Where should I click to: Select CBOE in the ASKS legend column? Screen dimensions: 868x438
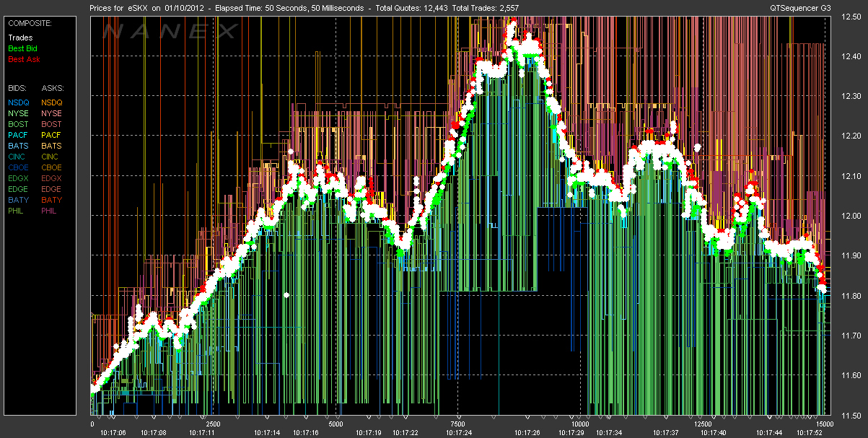(53, 167)
